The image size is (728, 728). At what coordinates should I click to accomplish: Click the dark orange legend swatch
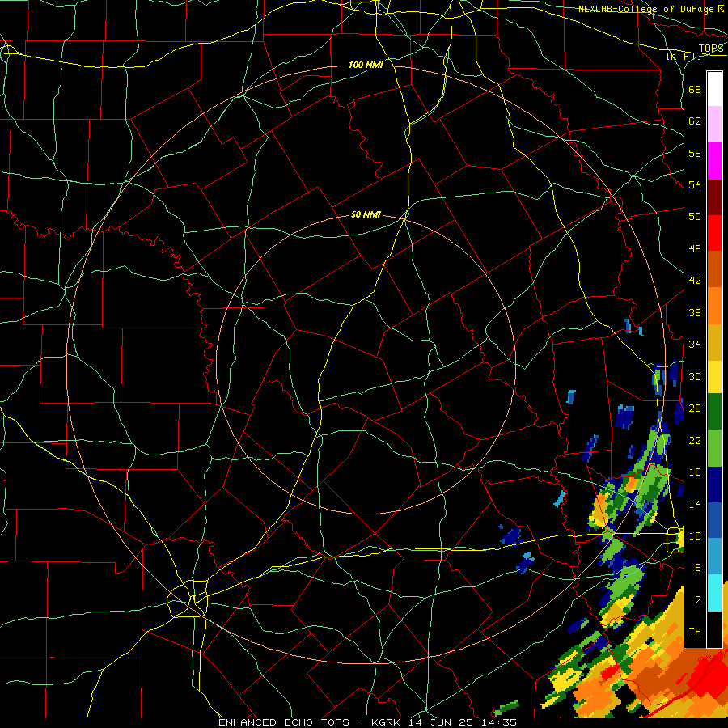[714, 269]
